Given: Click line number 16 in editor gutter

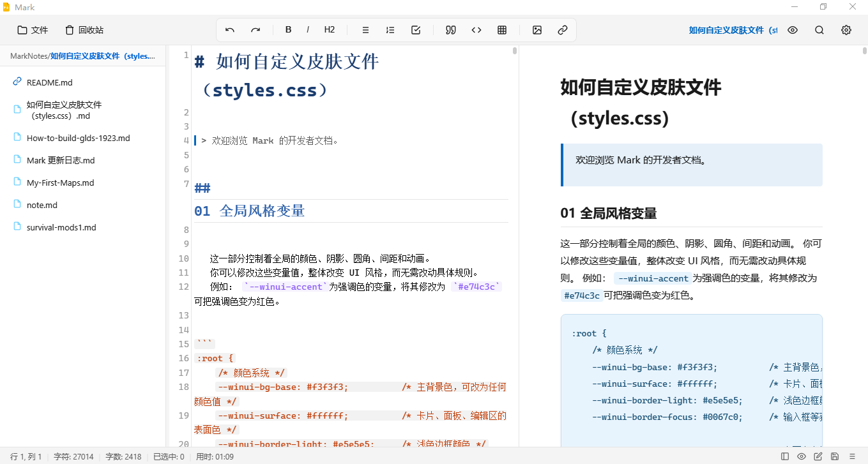Looking at the screenshot, I should (184, 358).
